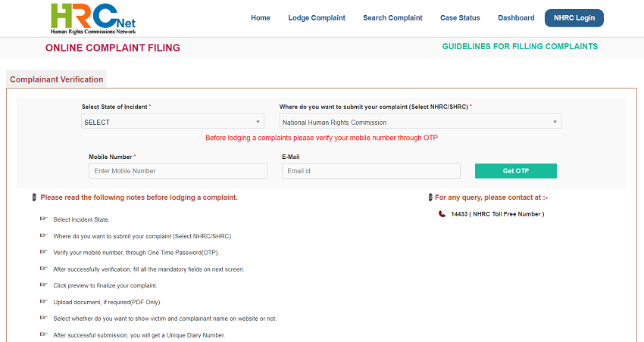Screen dimensions: 644x342
Task: Expand the NHRC/SHRC commission dropdown
Action: tap(420, 122)
